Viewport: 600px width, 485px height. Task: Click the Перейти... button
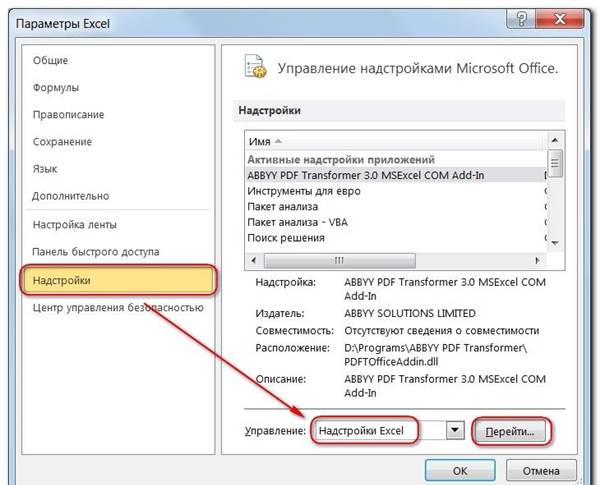point(510,431)
